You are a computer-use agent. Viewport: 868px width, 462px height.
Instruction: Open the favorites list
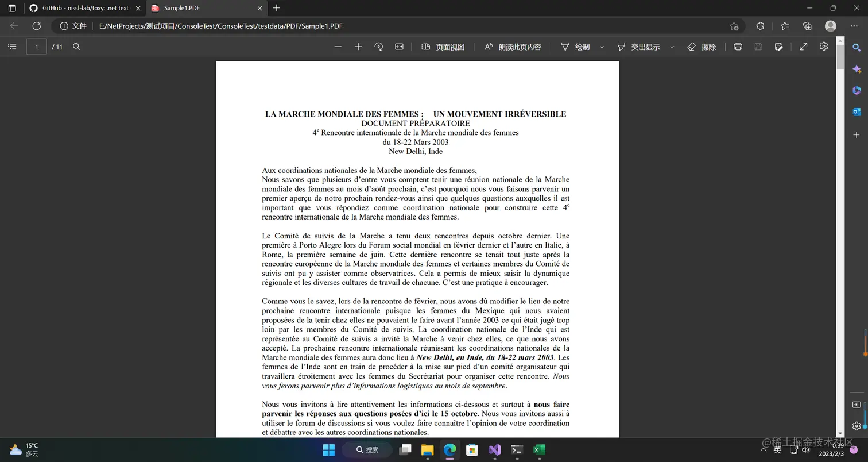click(x=784, y=26)
